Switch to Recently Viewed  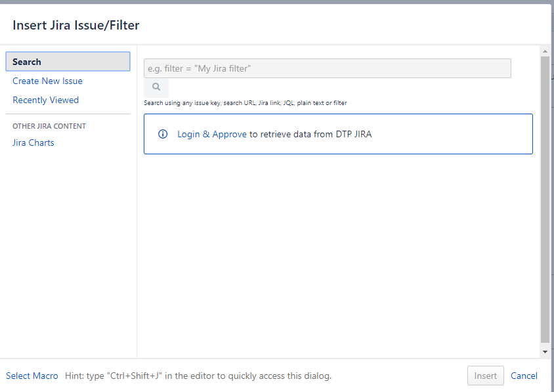coord(45,100)
